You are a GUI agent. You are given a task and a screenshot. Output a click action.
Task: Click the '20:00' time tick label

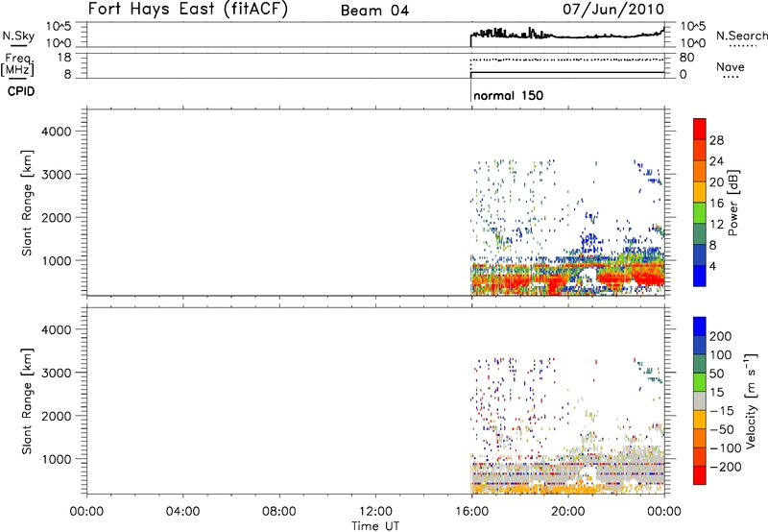coord(568,512)
